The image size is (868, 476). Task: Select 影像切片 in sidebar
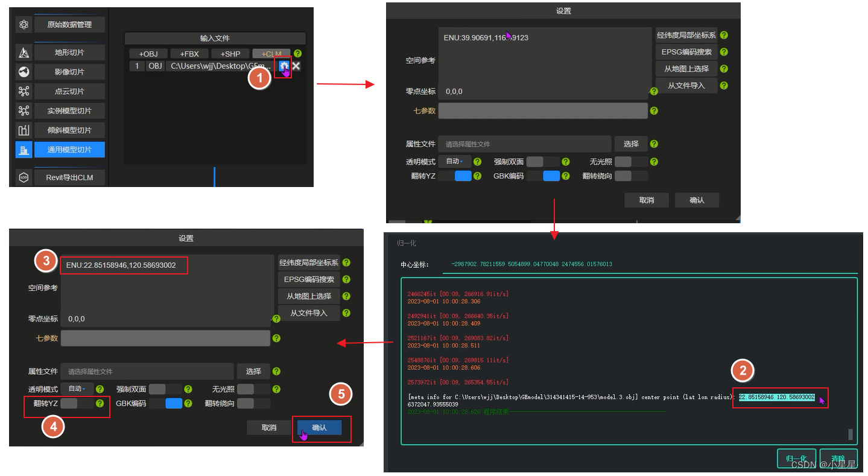pos(69,72)
